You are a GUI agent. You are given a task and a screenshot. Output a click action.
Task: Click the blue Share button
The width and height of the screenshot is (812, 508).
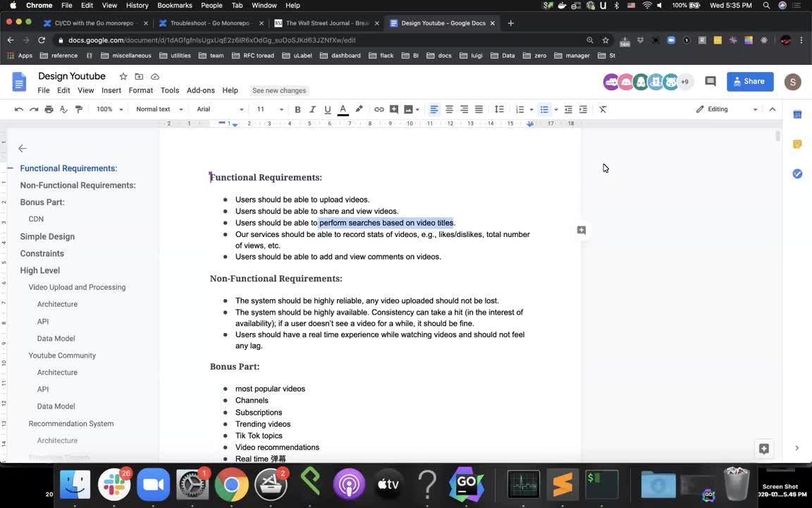tap(750, 81)
